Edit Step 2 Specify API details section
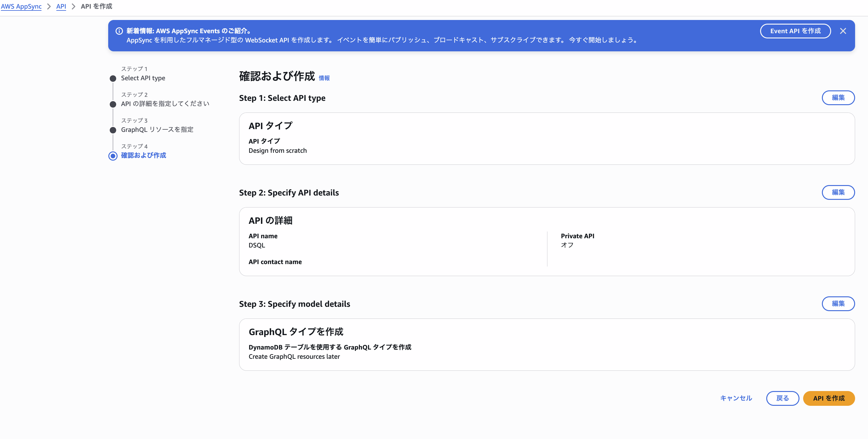 838,192
